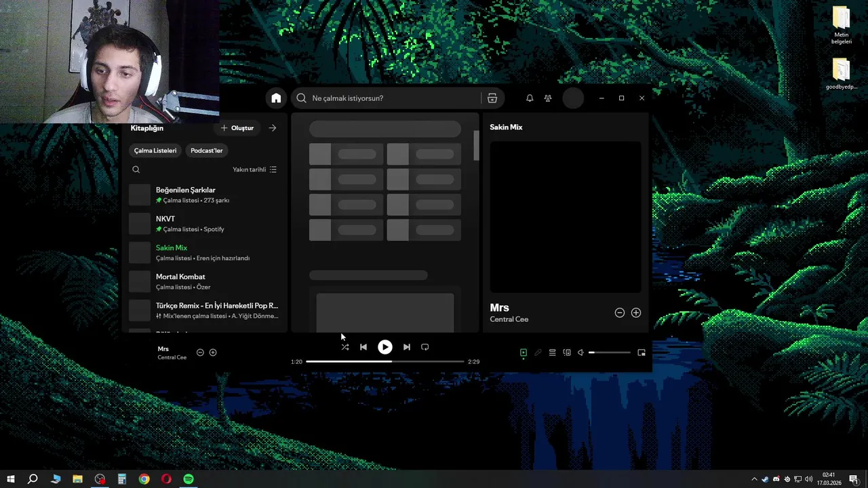Open Calculator from the taskbar
The image size is (868, 488).
[122, 479]
